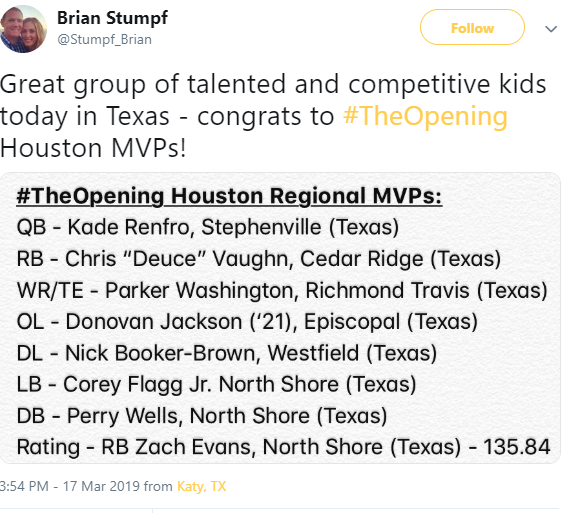Click the DL Nick Booker-Brown line
This screenshot has width=578, height=513.
[x=227, y=353]
